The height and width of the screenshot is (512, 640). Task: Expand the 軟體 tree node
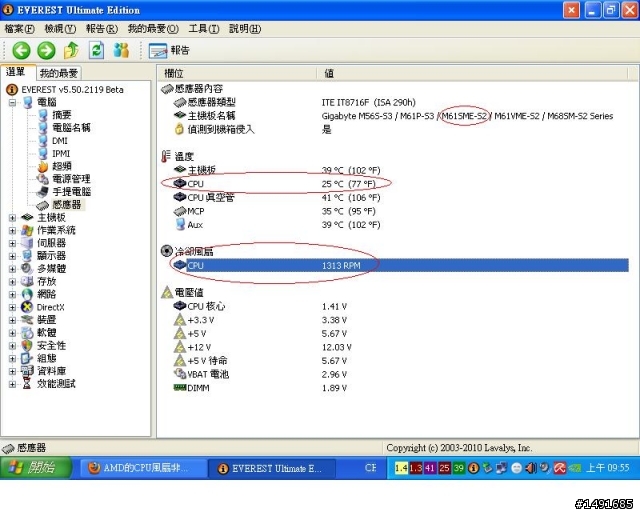(x=12, y=333)
